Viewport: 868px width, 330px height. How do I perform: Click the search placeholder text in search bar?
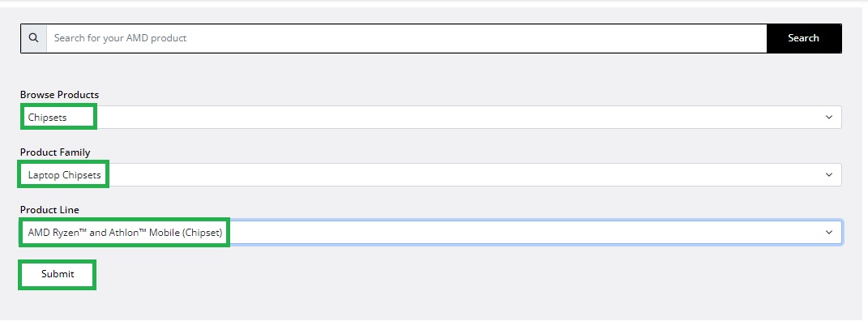click(x=120, y=38)
